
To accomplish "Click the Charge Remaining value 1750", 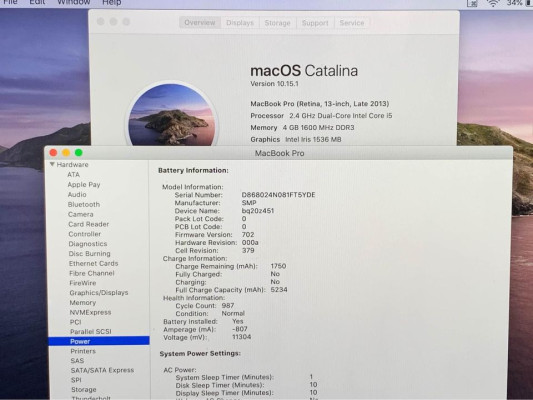I will point(278,266).
